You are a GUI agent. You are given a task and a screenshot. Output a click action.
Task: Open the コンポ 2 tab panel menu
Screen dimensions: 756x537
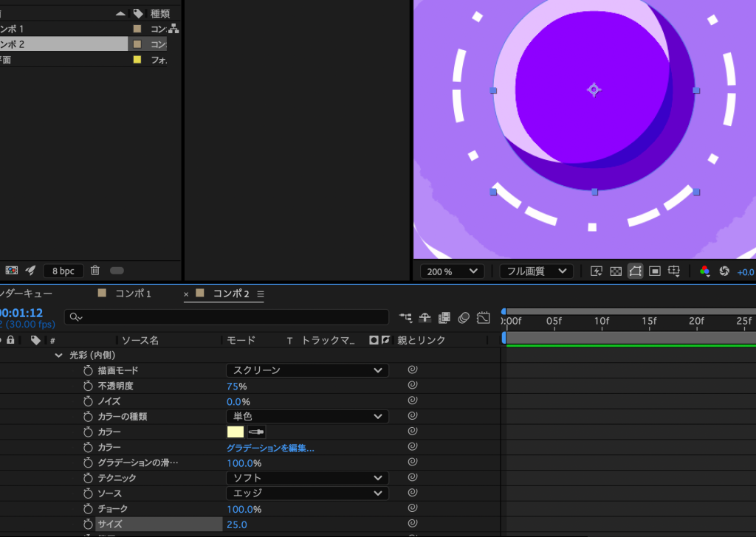point(261,294)
